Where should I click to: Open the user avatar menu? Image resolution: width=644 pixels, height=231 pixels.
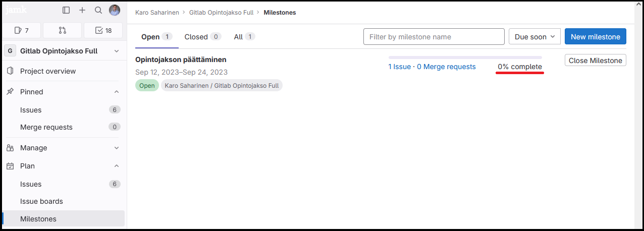click(x=115, y=10)
